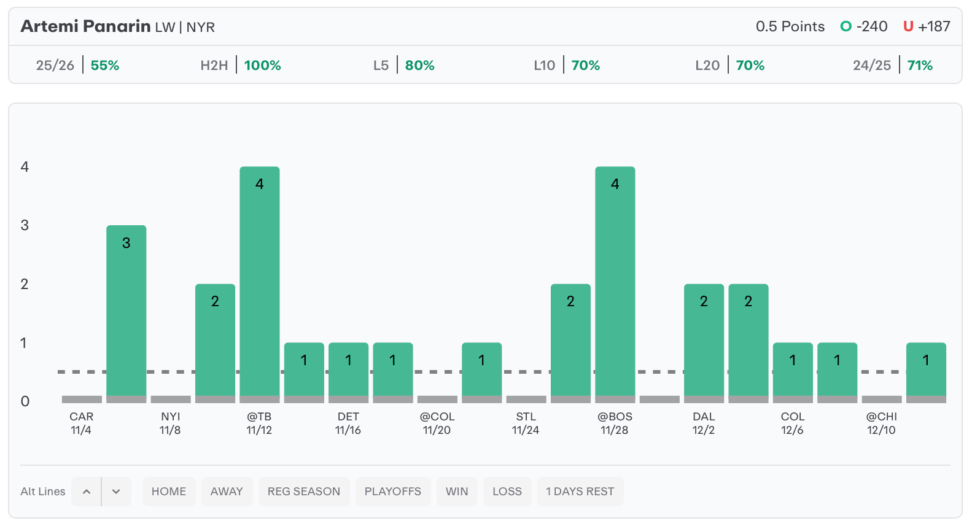Select the H2H 100% stat
This screenshot has height=529, width=980.
(241, 65)
